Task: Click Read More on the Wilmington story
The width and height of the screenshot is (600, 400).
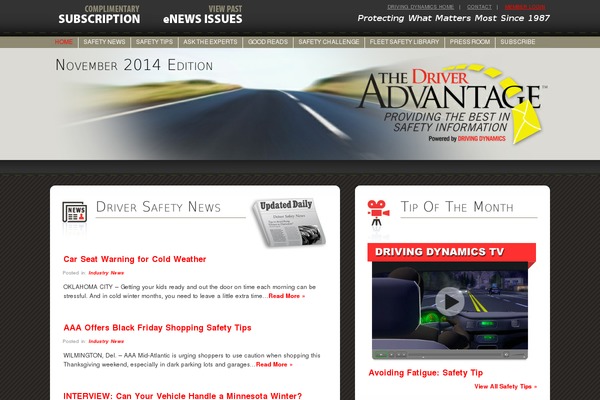Action: 274,364
